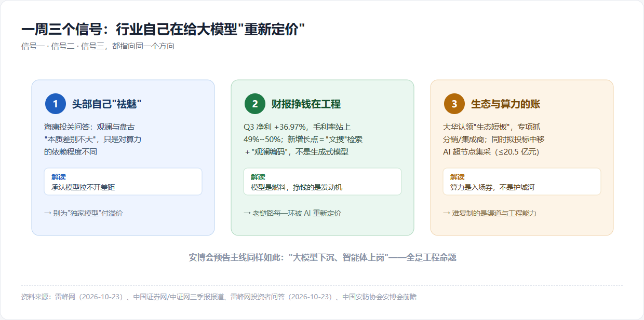Image resolution: width=644 pixels, height=320 pixels.
Task: Click the conclusion 难复制的是渠道与工程能力
Action: pyautogui.click(x=490, y=213)
